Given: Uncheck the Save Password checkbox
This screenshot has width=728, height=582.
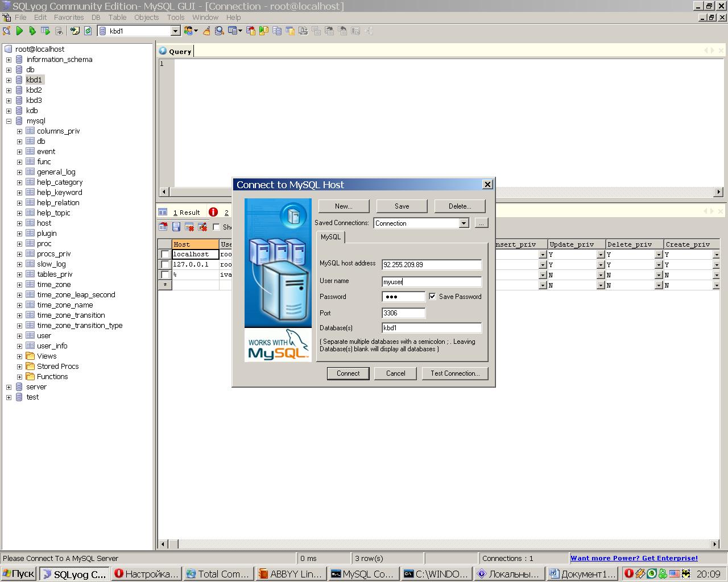Looking at the screenshot, I should [432, 297].
